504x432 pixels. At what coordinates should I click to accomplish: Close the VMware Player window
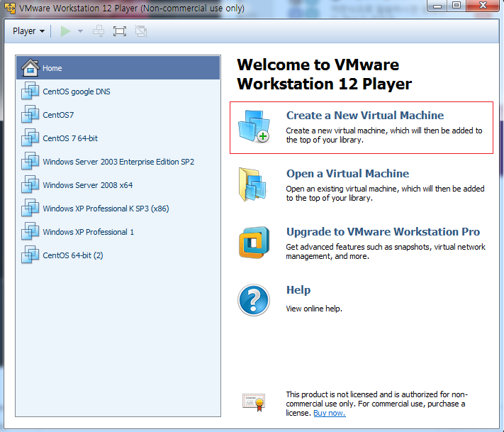[x=483, y=6]
